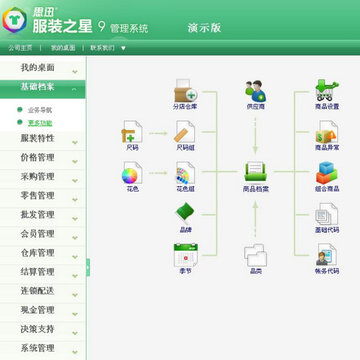Image resolution: width=360 pixels, height=360 pixels.
Task: Expand the 价格管理 section chevron
Action: click(x=75, y=162)
